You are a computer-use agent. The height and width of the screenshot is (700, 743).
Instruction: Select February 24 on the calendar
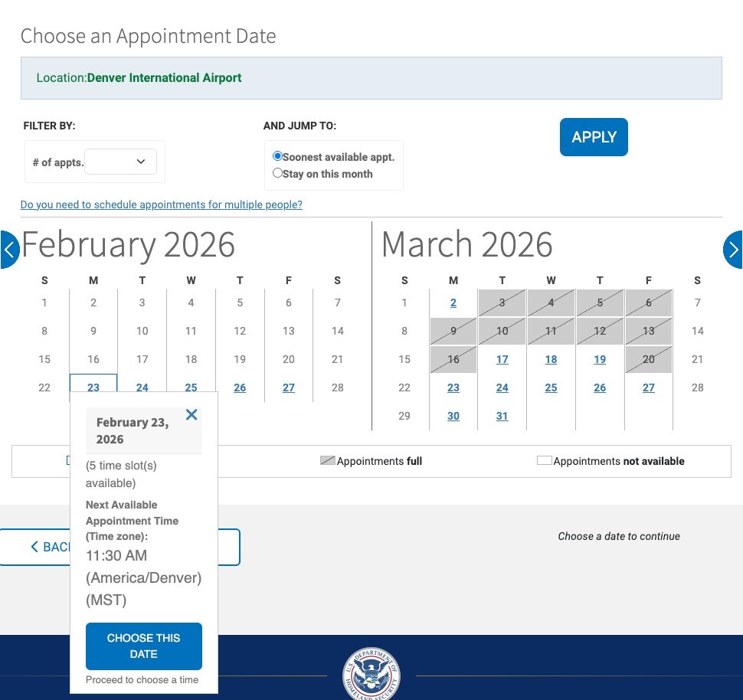click(142, 388)
